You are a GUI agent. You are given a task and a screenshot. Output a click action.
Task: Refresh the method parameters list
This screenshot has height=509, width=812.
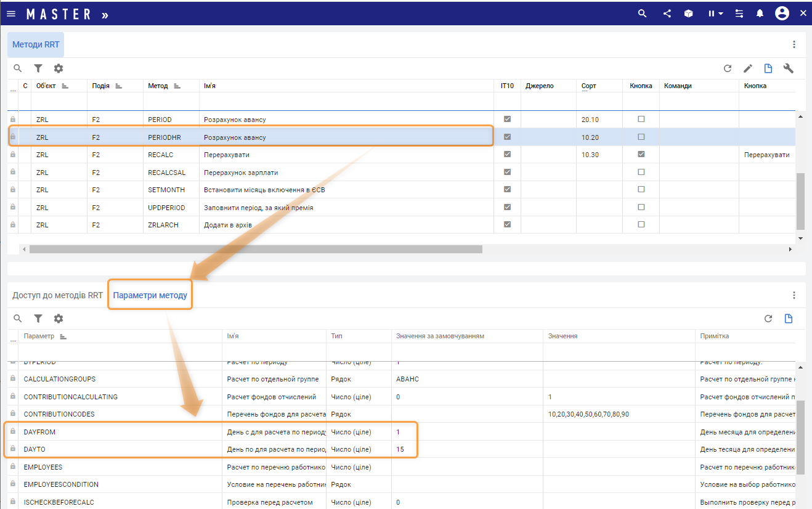pos(768,319)
